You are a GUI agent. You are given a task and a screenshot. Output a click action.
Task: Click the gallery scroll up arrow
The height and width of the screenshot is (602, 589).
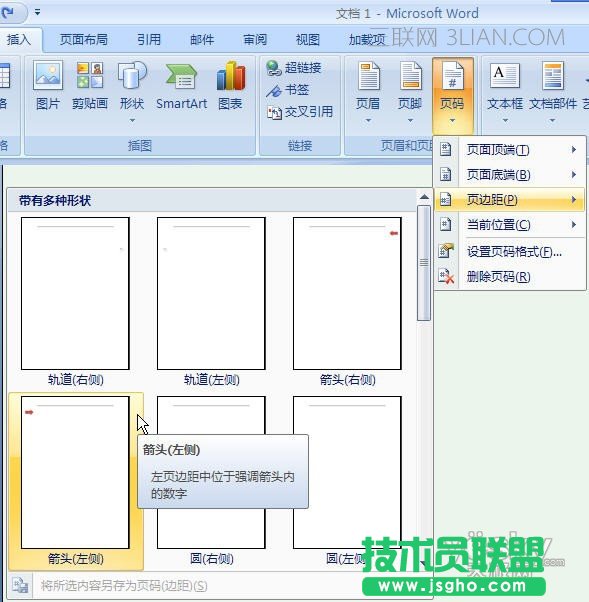[x=424, y=197]
